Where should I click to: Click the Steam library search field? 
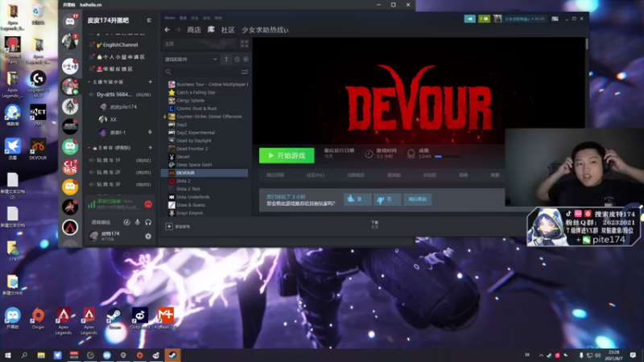(202, 72)
